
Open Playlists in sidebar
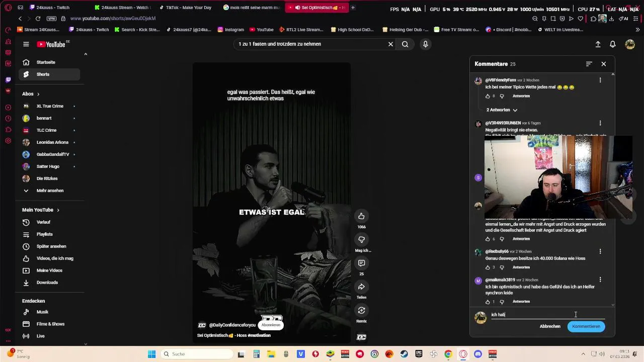tap(49, 234)
